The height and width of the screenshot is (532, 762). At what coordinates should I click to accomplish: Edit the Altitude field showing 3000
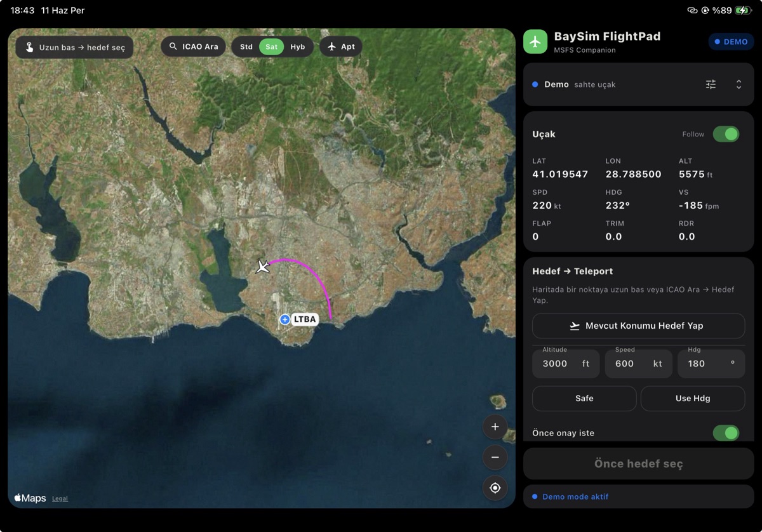(566, 364)
